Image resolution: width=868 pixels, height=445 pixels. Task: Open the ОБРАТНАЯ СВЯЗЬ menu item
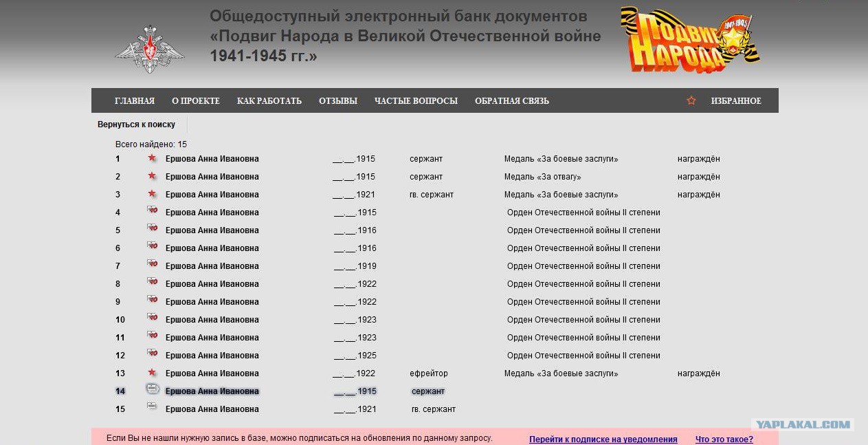click(x=512, y=101)
